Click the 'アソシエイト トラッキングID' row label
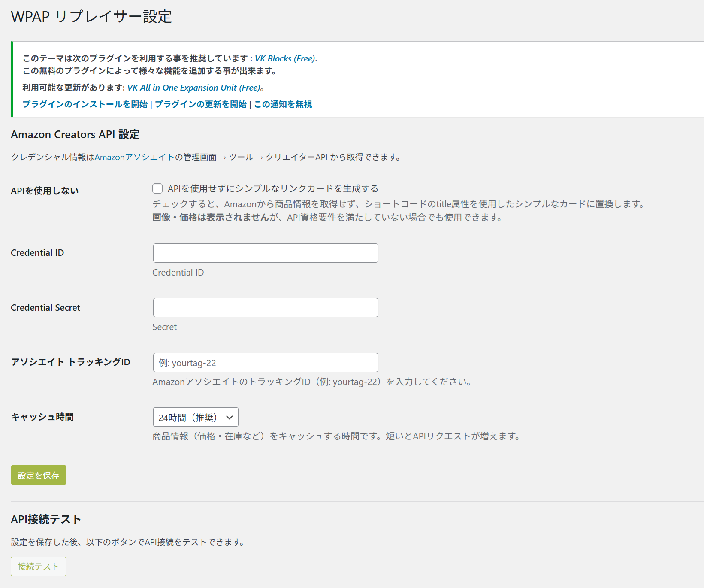 tap(70, 362)
